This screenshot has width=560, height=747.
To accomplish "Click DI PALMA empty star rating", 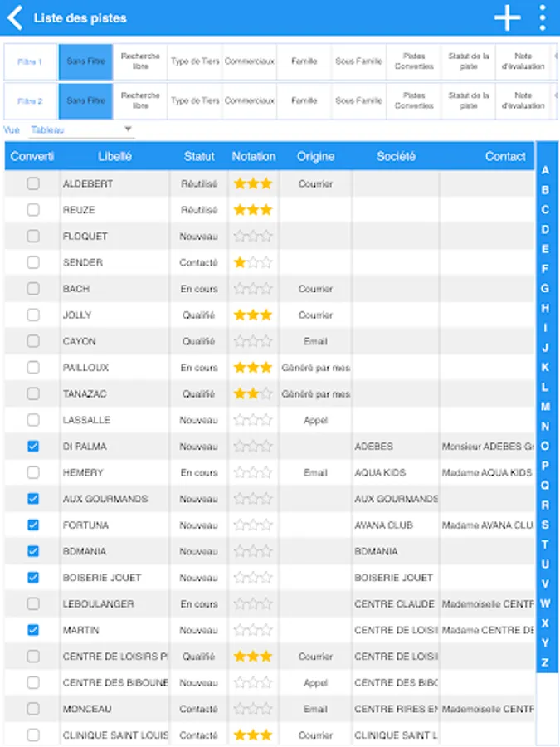I will 253,447.
